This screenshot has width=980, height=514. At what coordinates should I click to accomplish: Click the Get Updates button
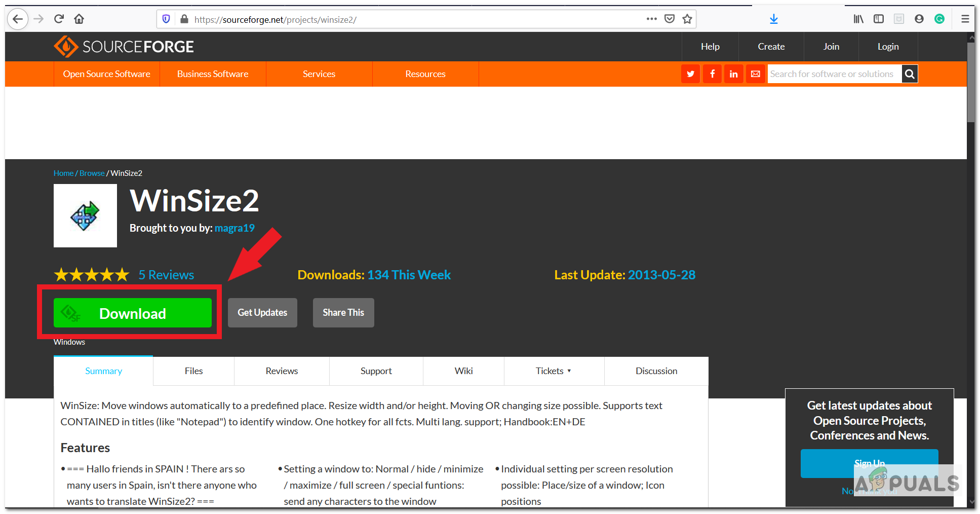point(262,313)
